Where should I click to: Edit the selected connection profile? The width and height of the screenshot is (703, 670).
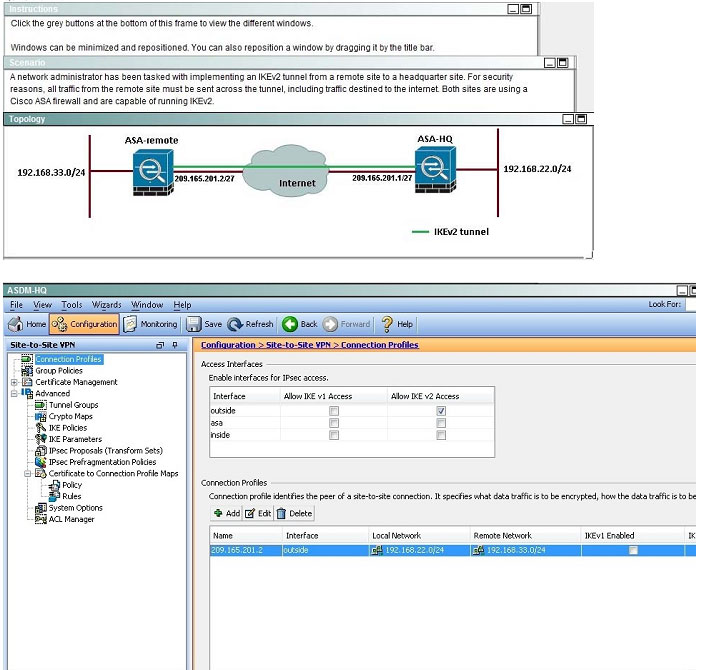(x=259, y=513)
